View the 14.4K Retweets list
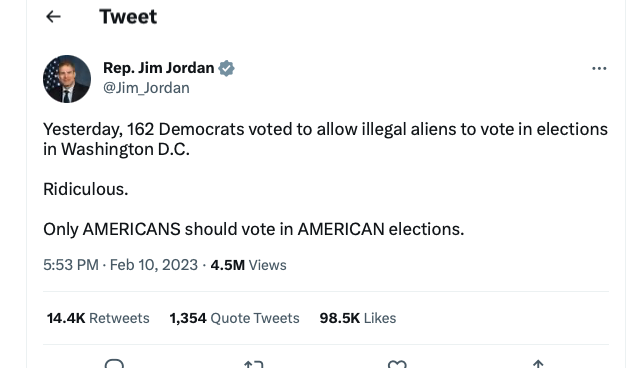Image resolution: width=637 pixels, height=368 pixels. coord(98,318)
